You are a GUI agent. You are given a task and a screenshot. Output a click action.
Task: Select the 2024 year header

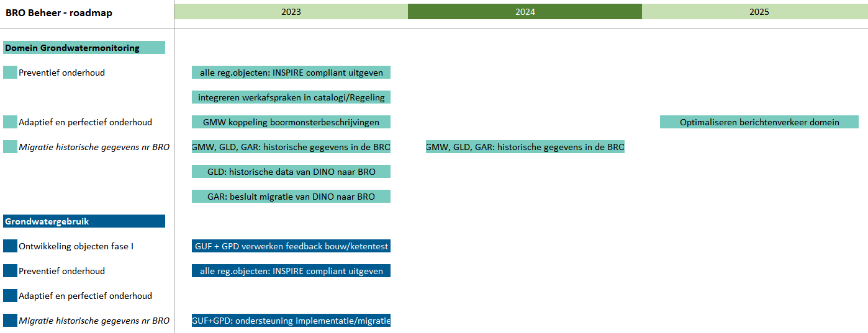(525, 11)
